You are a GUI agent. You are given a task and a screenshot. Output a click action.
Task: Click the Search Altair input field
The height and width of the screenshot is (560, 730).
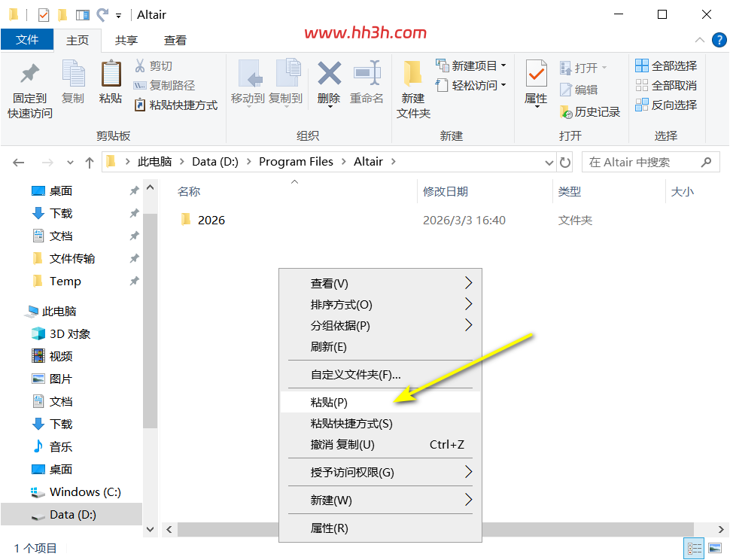coord(643,163)
